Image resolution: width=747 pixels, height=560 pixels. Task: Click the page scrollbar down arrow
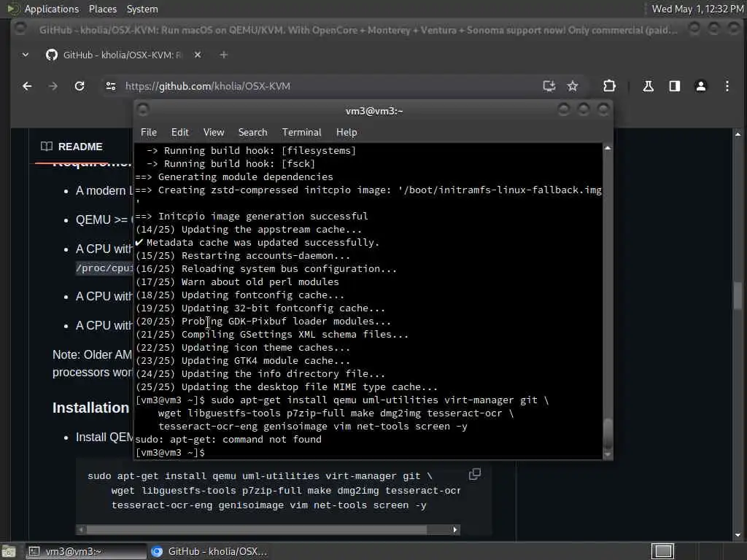click(x=738, y=534)
